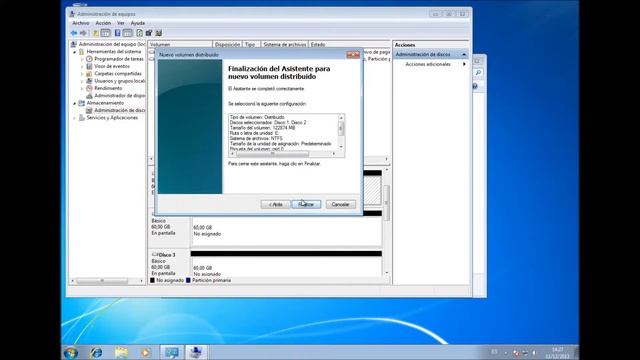Click the Finalizar button in the wizard
This screenshot has height=360, width=640.
click(306, 204)
